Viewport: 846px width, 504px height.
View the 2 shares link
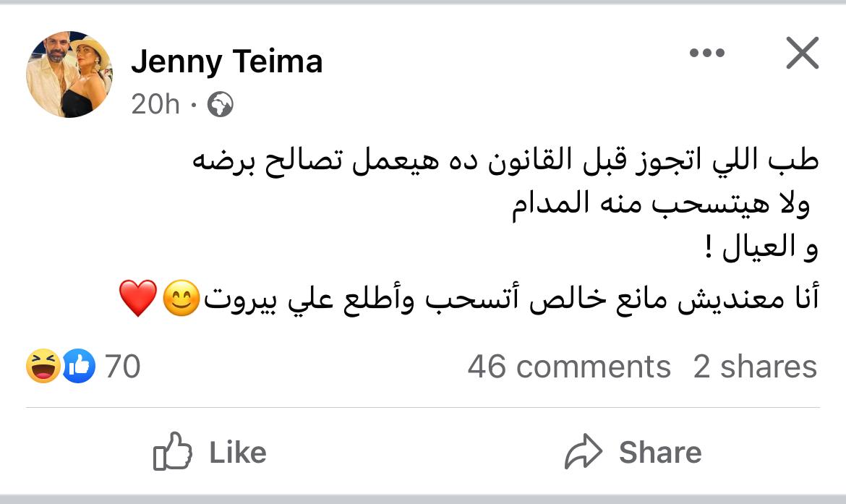(755, 367)
